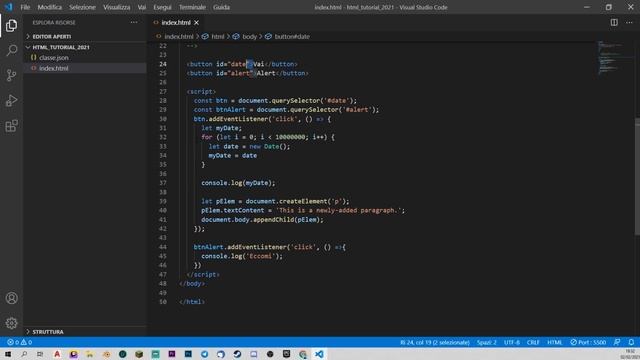Open the Guida menu
This screenshot has height=360, width=640.
[x=221, y=7]
